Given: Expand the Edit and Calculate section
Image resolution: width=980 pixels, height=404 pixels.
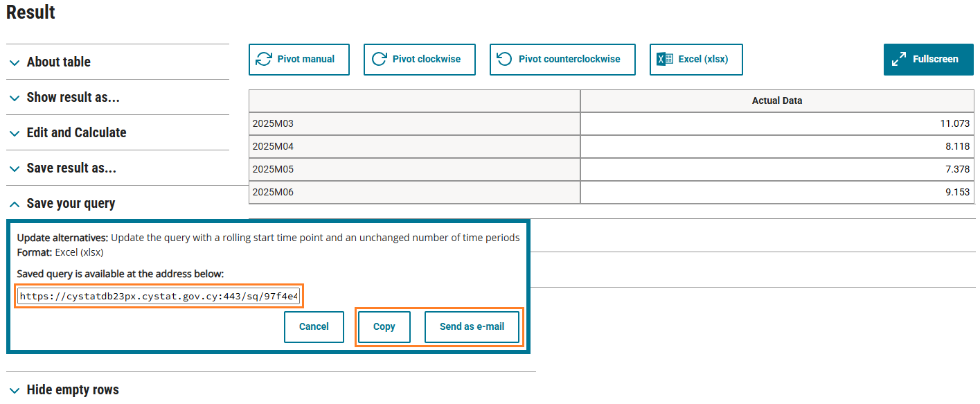Looking at the screenshot, I should coord(76,133).
